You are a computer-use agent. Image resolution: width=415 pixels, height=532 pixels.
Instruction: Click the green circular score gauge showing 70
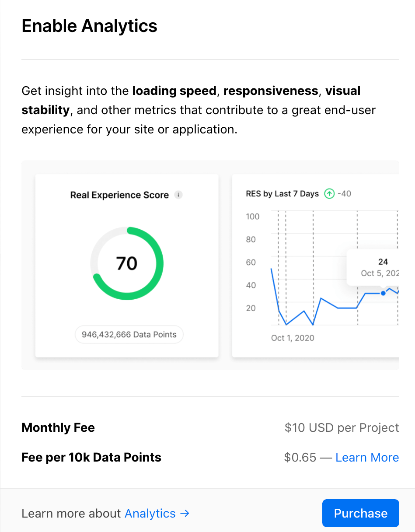(127, 263)
